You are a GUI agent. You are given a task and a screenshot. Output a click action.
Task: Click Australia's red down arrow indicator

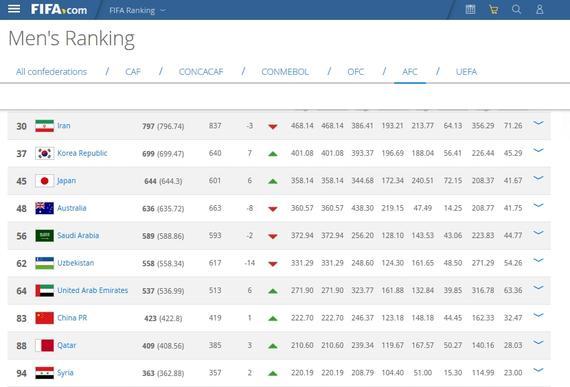(273, 209)
